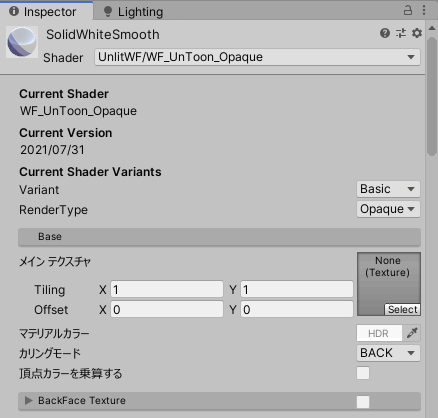This screenshot has width=438, height=418.
Task: Open the Shader dropdown UnlitWF/WF_UnToon_Opaque
Action: 257,57
